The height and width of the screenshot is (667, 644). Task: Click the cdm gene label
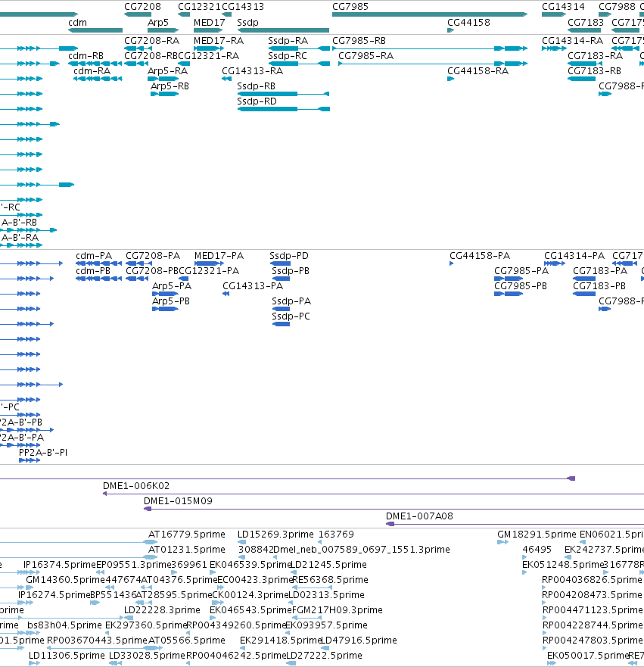[77, 23]
